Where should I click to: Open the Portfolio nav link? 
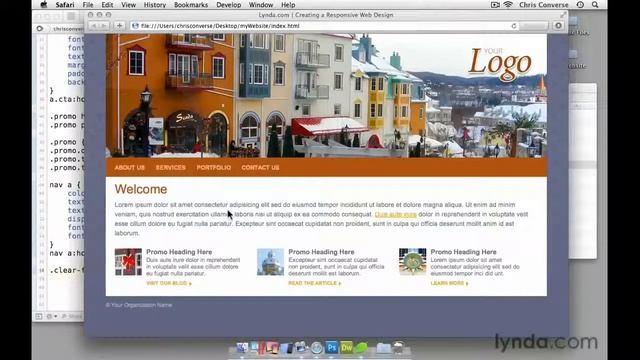click(x=213, y=167)
